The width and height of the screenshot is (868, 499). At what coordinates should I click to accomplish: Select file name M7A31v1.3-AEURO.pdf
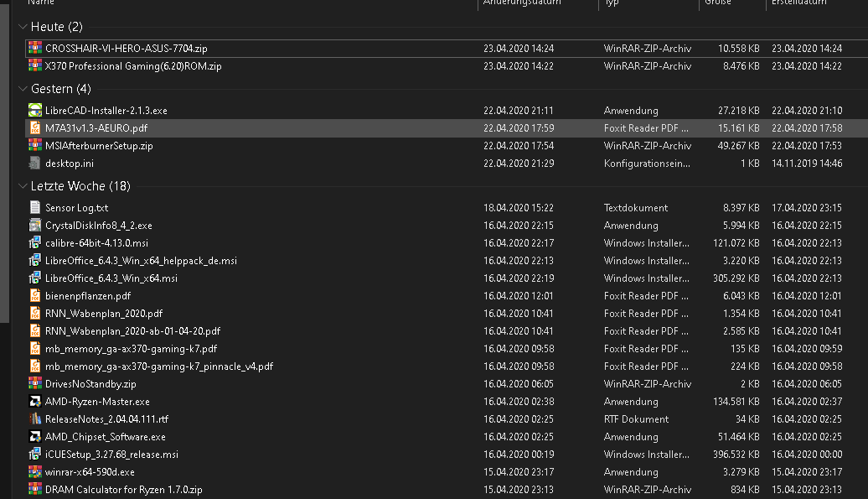(x=96, y=128)
